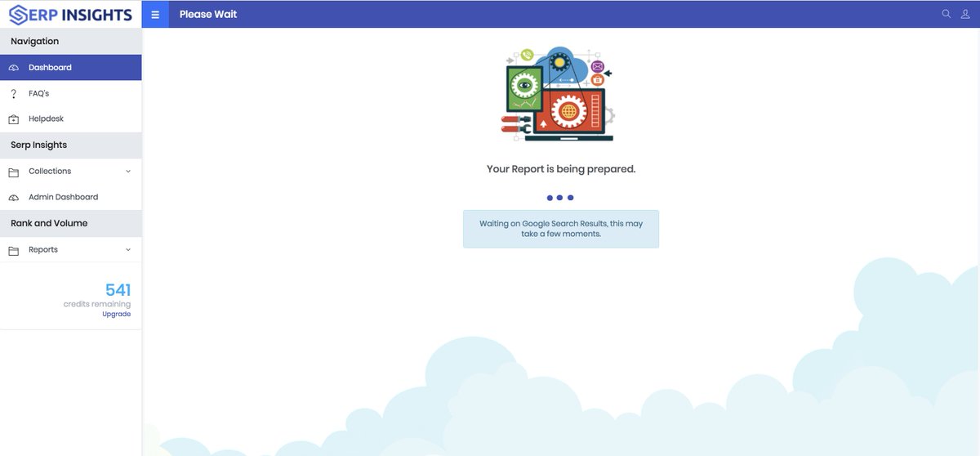980x456 pixels.
Task: Click the Upgrade link
Action: click(x=116, y=315)
